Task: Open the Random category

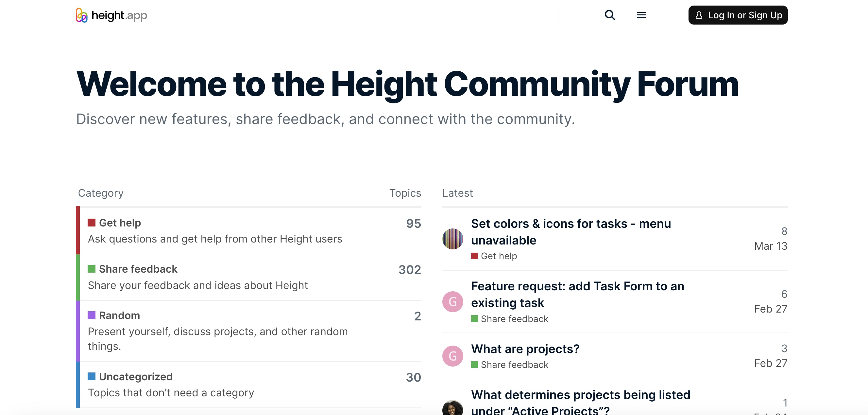Action: click(x=119, y=315)
